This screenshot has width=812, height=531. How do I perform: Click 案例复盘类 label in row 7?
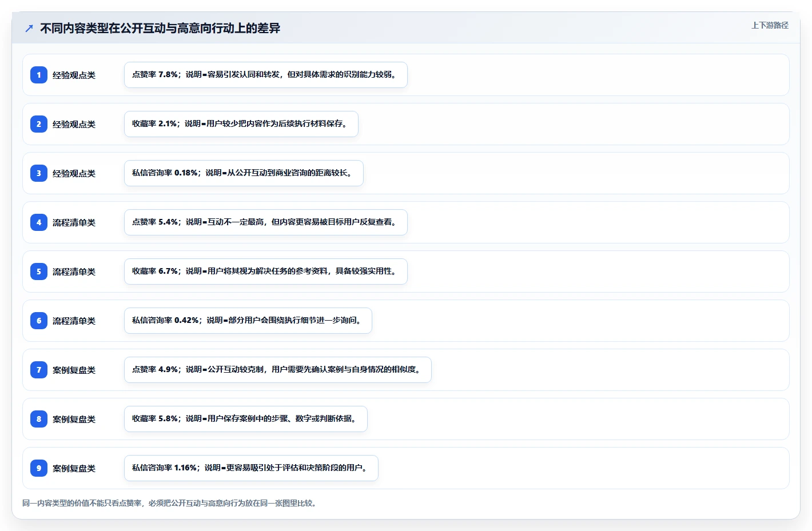coord(74,370)
